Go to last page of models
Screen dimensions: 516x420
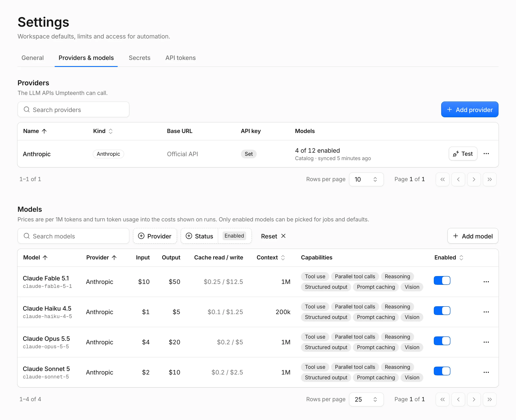coord(490,399)
